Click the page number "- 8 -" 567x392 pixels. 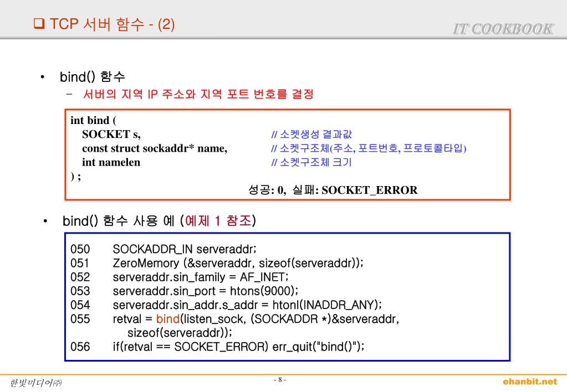click(x=280, y=380)
